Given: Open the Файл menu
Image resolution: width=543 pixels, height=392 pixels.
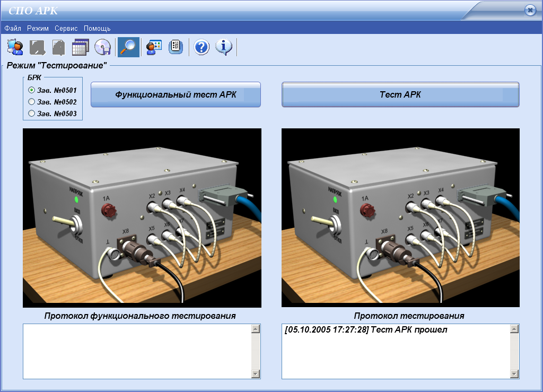Looking at the screenshot, I should [13, 28].
